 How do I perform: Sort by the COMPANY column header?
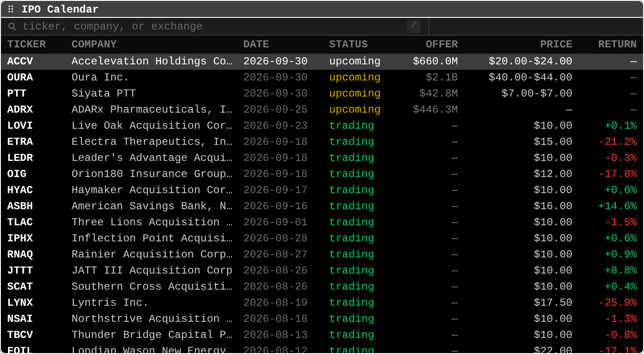pyautogui.click(x=94, y=44)
